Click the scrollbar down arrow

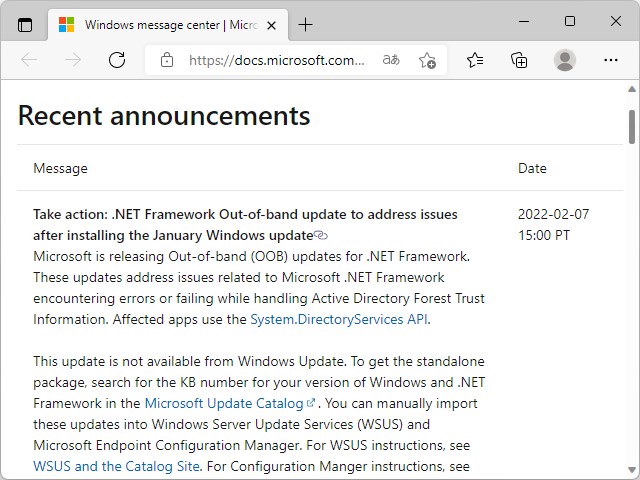coord(632,472)
